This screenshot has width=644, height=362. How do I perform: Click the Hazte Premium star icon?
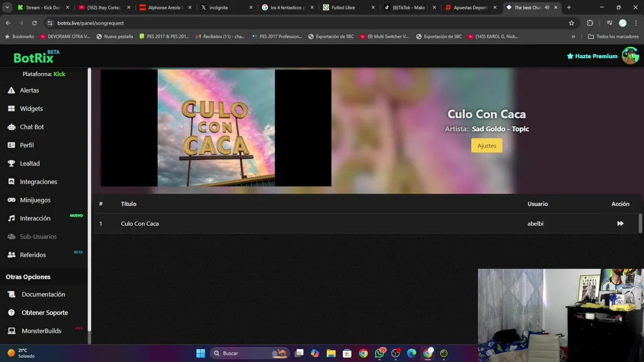coord(570,56)
